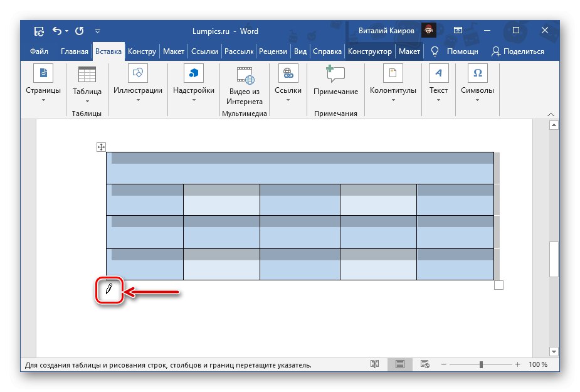Image resolution: width=580 pixels, height=392 pixels.
Task: Expand Иллюстрации dropdown arrow
Action: (x=138, y=100)
